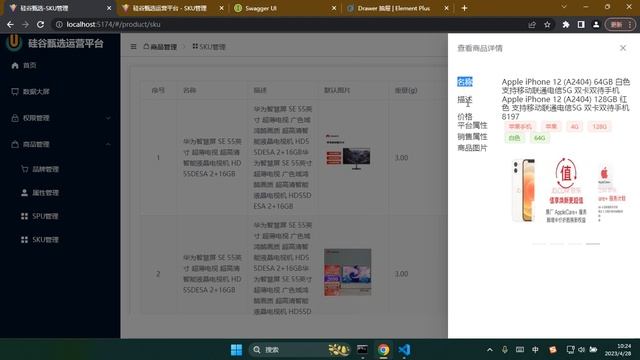
Task: Open the terminal icon in taskbar
Action: click(x=362, y=350)
